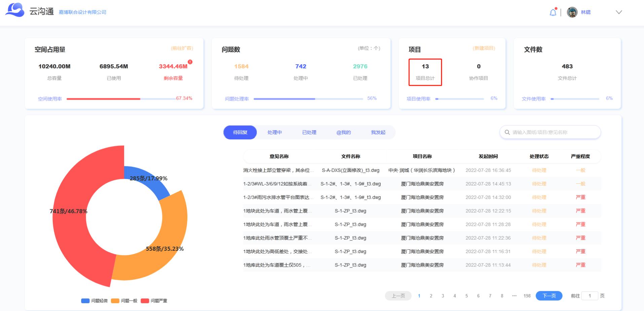This screenshot has height=311, width=644.
Task: Click the 下一页 next page button
Action: (x=549, y=296)
